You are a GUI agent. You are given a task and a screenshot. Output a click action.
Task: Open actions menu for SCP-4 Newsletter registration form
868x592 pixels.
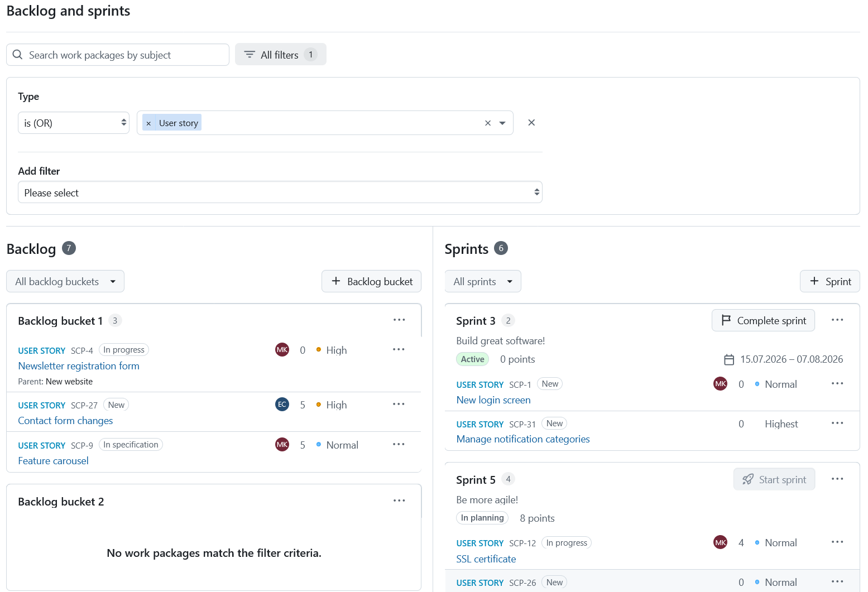point(399,350)
